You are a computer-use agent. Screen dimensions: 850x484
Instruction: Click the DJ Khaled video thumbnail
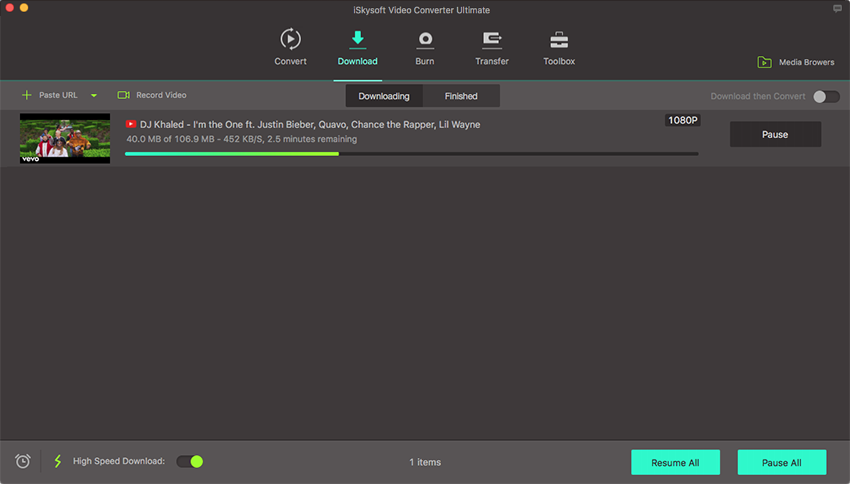(x=65, y=138)
